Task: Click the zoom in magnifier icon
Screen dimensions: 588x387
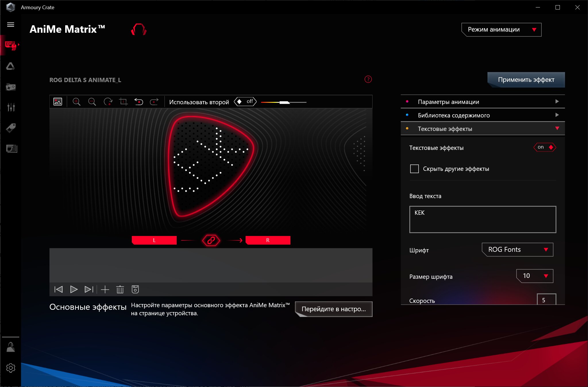Action: click(x=76, y=102)
